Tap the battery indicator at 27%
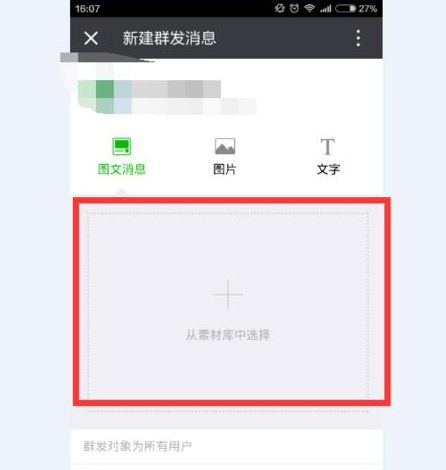 (356, 8)
